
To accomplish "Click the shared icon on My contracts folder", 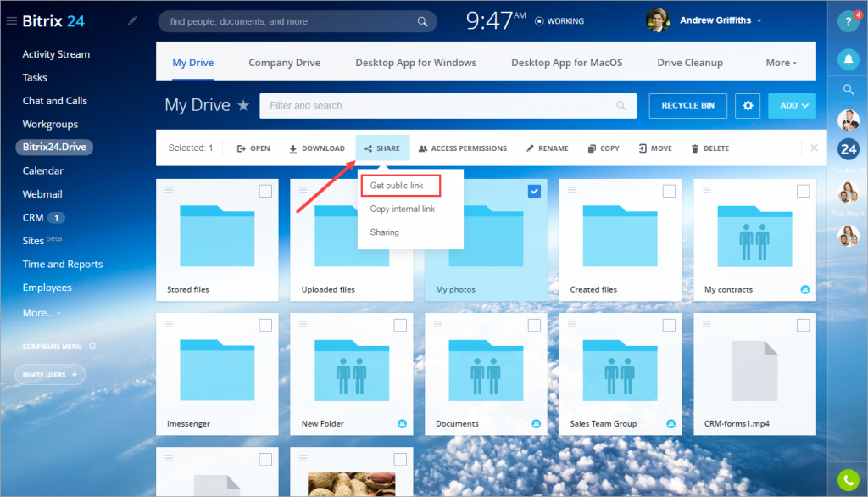I will [805, 289].
